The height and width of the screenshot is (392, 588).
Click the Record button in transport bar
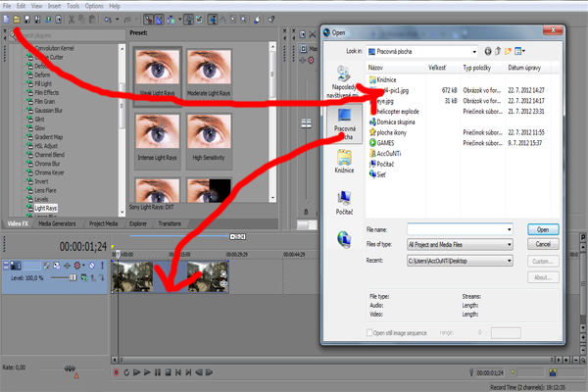(x=117, y=372)
